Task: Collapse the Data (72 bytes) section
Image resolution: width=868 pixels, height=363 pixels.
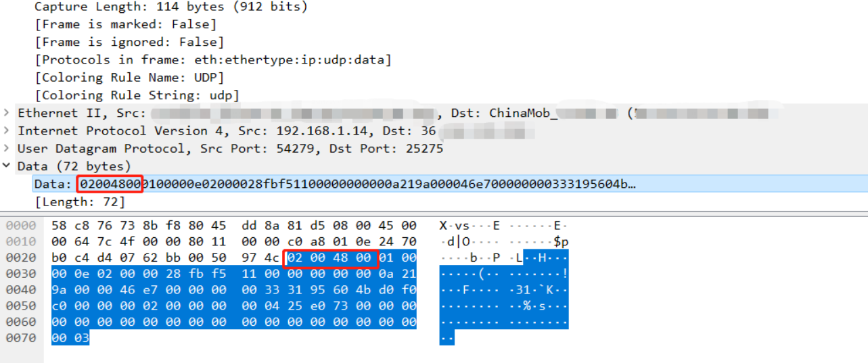Action: click(x=7, y=166)
